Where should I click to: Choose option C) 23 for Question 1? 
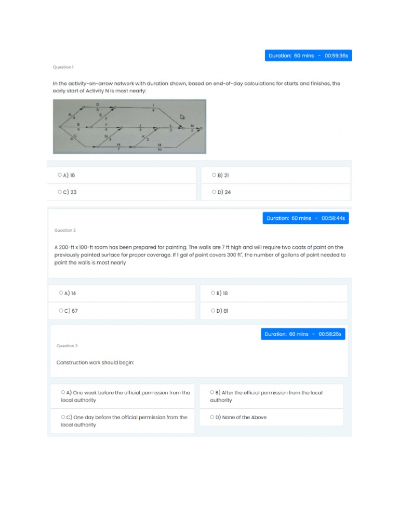pos(60,192)
